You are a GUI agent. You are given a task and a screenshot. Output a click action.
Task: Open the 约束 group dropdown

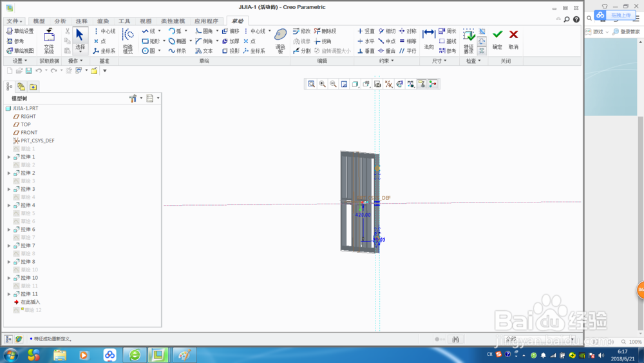click(x=386, y=61)
